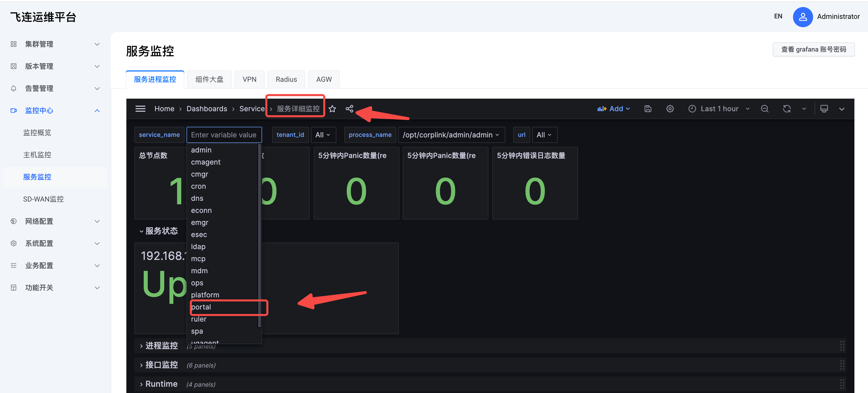
Task: Refresh the dashboard
Action: (787, 109)
